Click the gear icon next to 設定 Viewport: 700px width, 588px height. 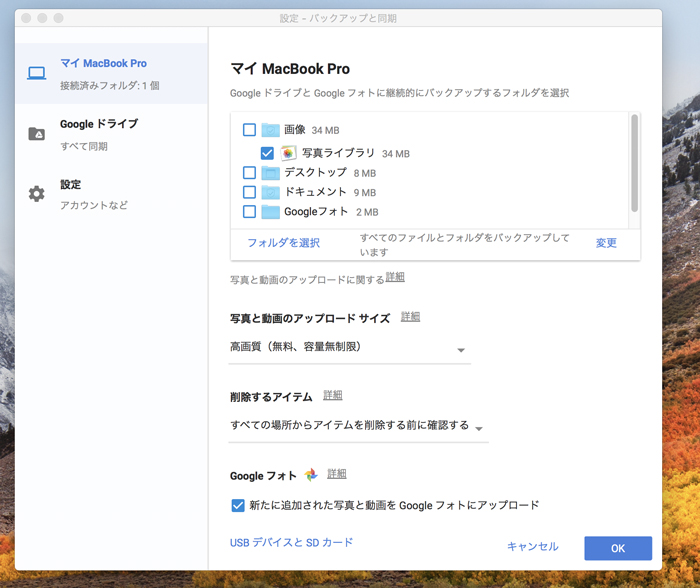click(x=36, y=194)
